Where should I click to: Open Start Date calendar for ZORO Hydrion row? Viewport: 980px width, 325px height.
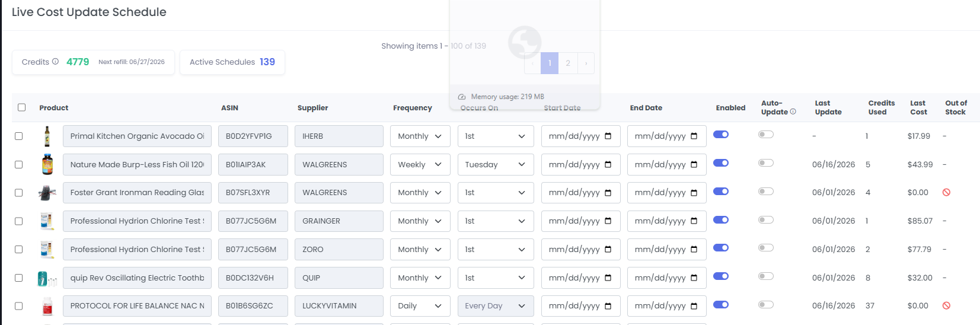[x=608, y=250]
